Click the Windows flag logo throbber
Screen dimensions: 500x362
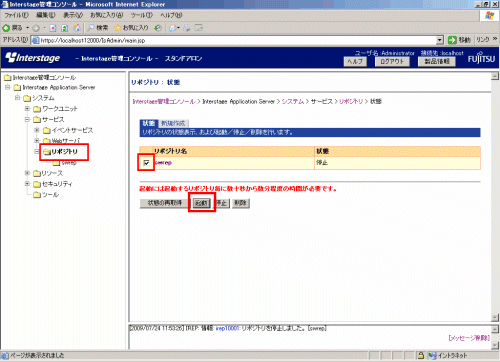coord(489,15)
